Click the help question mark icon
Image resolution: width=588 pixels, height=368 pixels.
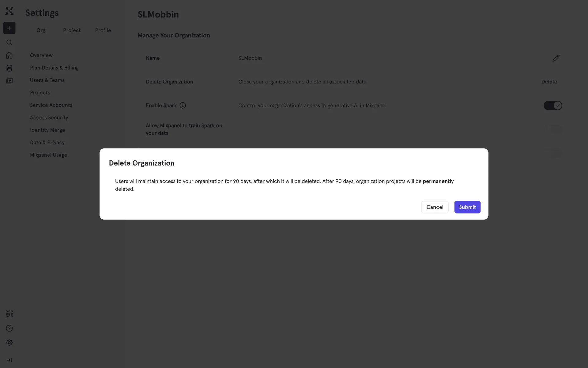pyautogui.click(x=9, y=328)
